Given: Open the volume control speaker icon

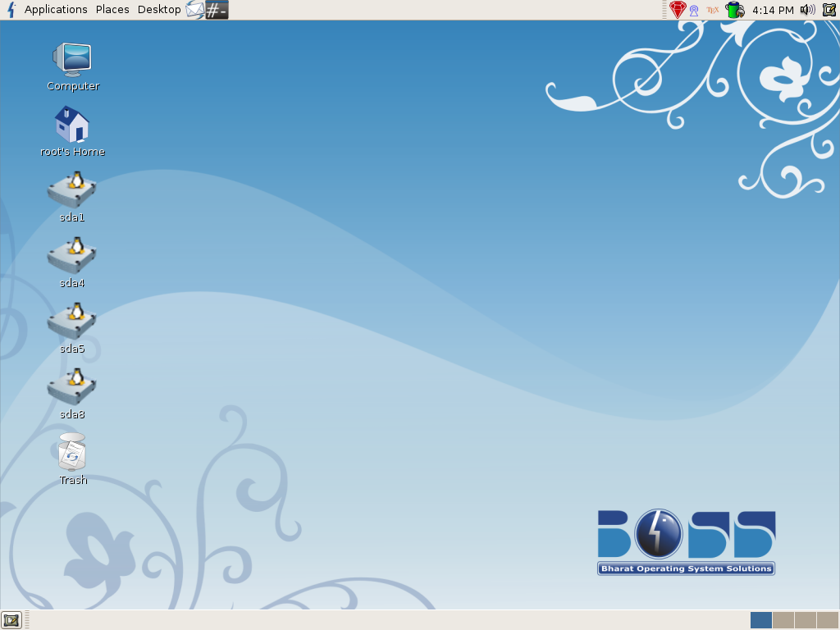Looking at the screenshot, I should [807, 10].
